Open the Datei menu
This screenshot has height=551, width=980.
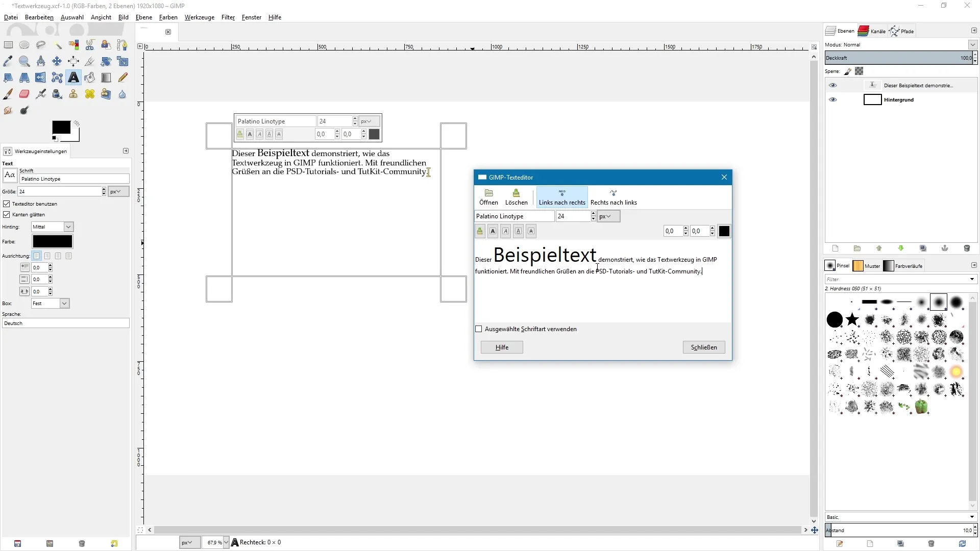[x=11, y=17]
